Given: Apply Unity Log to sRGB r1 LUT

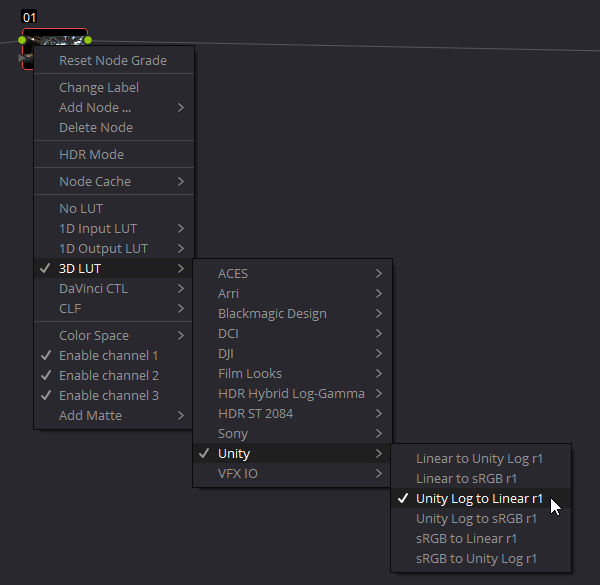Looking at the screenshot, I should tap(481, 518).
